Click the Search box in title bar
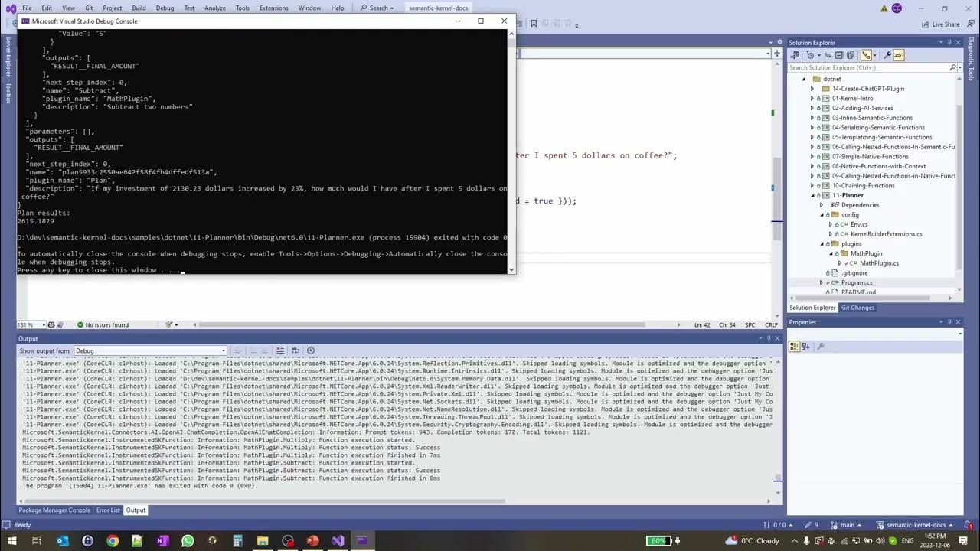The image size is (980, 551). tap(377, 8)
